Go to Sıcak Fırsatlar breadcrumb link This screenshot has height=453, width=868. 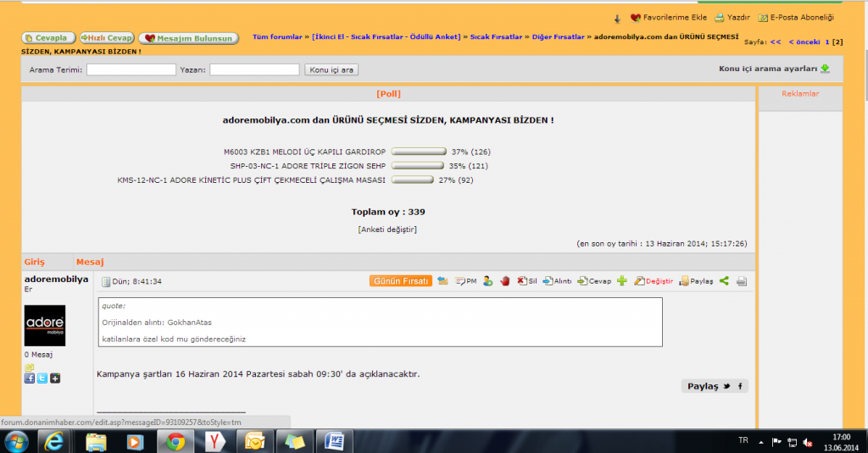tap(496, 37)
